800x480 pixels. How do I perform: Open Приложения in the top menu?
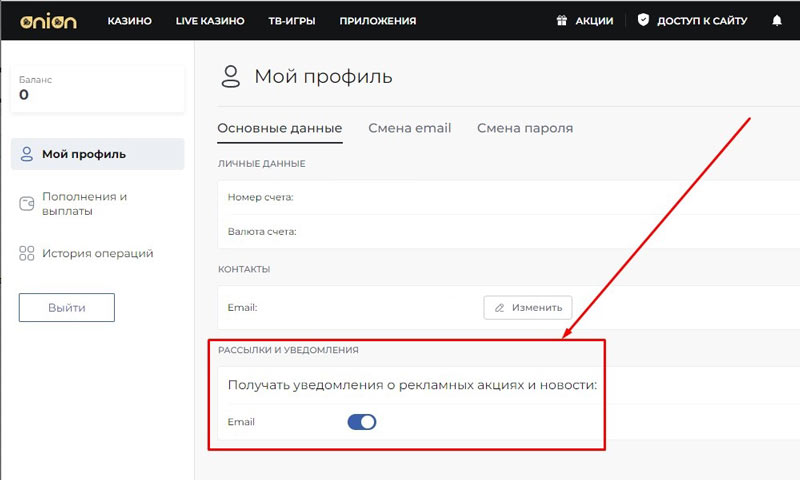(378, 21)
